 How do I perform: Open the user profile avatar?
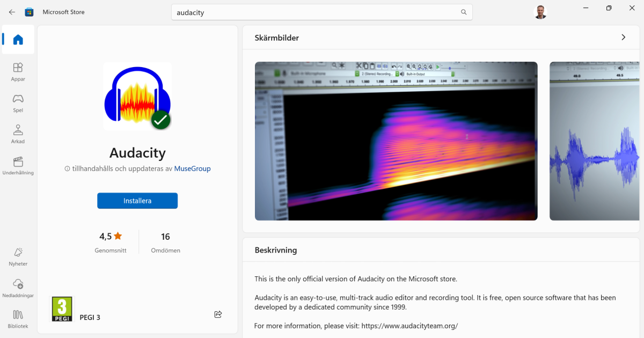point(540,12)
